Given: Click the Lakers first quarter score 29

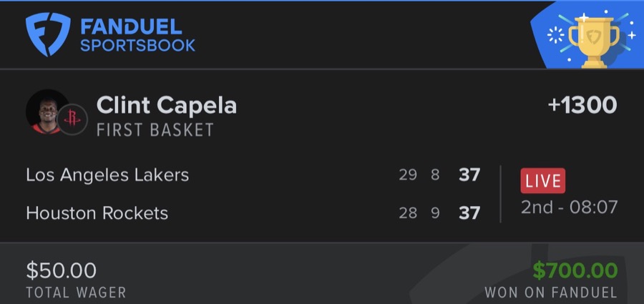Looking at the screenshot, I should (x=408, y=175).
